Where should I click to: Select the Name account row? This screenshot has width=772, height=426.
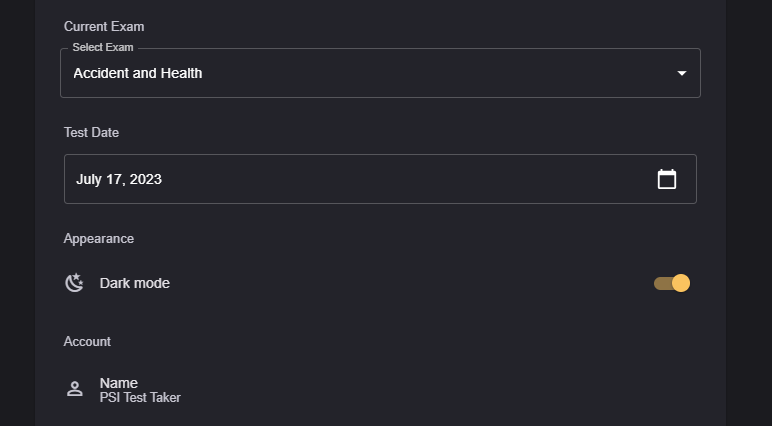pyautogui.click(x=380, y=389)
